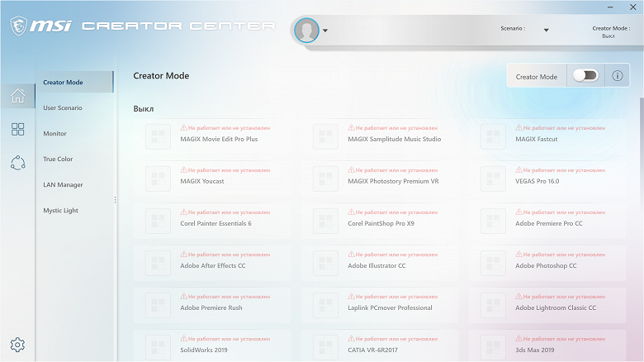This screenshot has height=362, width=644.
Task: Click Adobe Premiere Pro CC app icon
Action: click(493, 221)
